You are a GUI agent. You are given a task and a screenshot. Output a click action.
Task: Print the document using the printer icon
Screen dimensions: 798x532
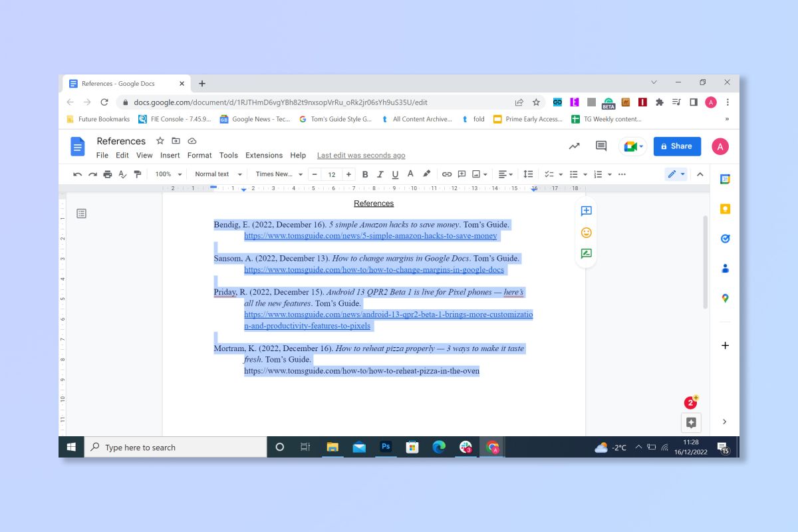tap(108, 174)
